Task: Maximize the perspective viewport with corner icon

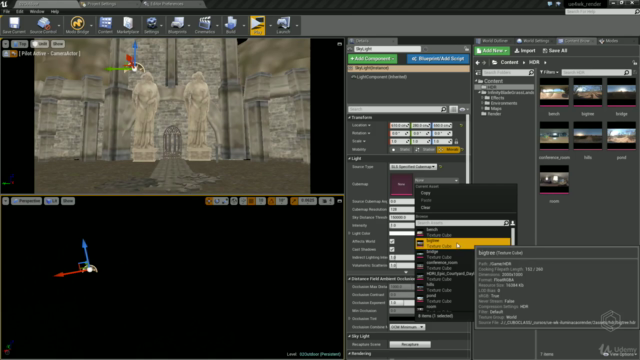Action: tap(340, 201)
